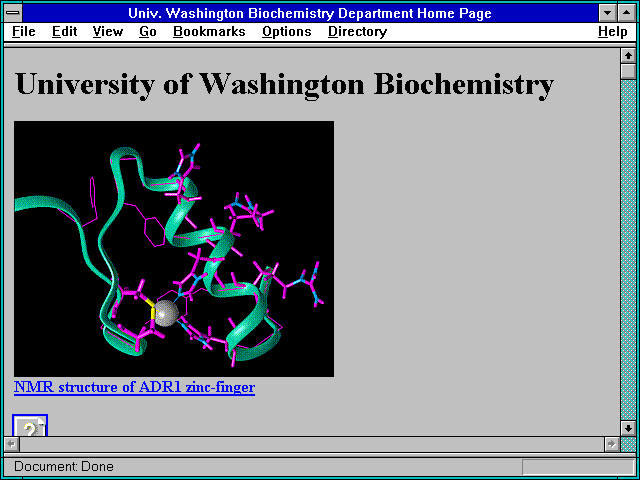Click the horizontal scrollbar left arrow
The height and width of the screenshot is (480, 640).
[11, 444]
